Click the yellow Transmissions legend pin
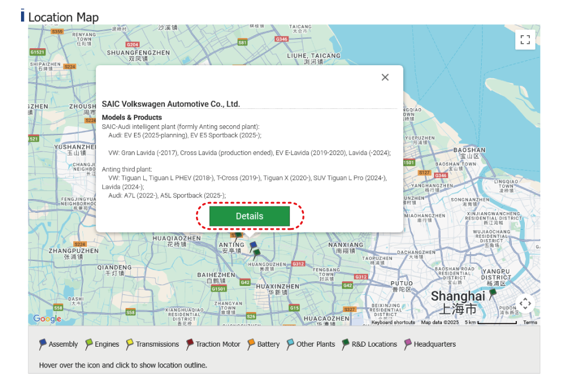Screen dimensions: 568x392 tap(130, 344)
